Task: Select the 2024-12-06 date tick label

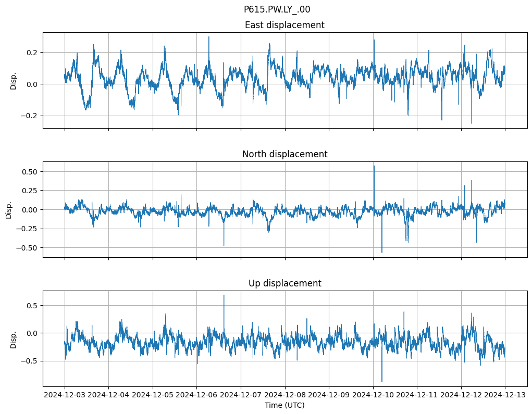Action: click(196, 395)
